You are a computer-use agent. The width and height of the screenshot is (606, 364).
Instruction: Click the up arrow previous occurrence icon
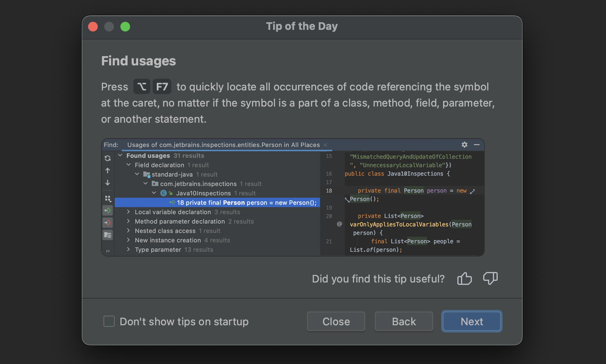pos(107,171)
